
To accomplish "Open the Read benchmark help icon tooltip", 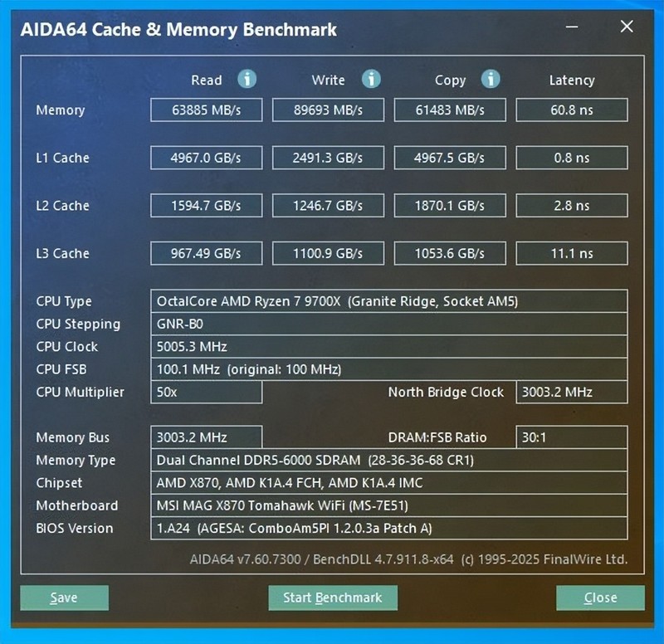I will (247, 80).
